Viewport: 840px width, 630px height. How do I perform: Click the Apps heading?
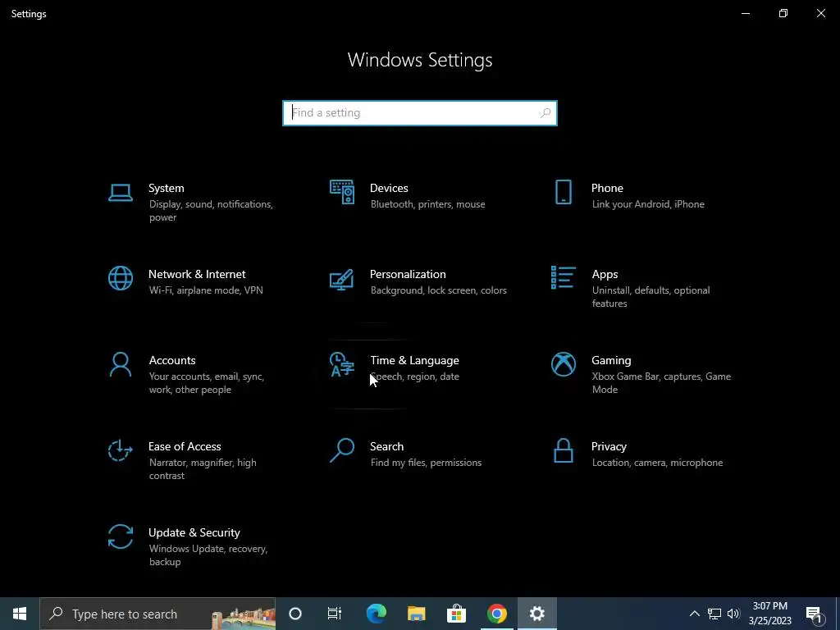click(605, 275)
